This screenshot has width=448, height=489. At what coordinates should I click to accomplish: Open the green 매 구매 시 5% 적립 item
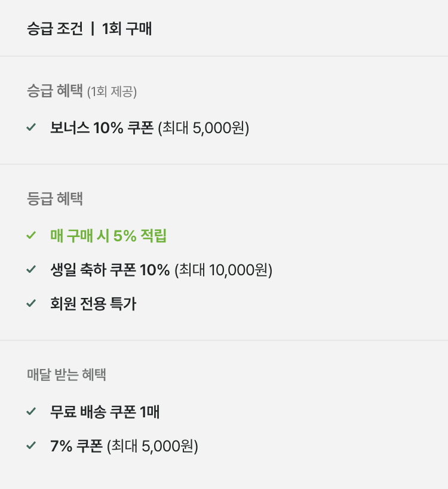pos(108,236)
